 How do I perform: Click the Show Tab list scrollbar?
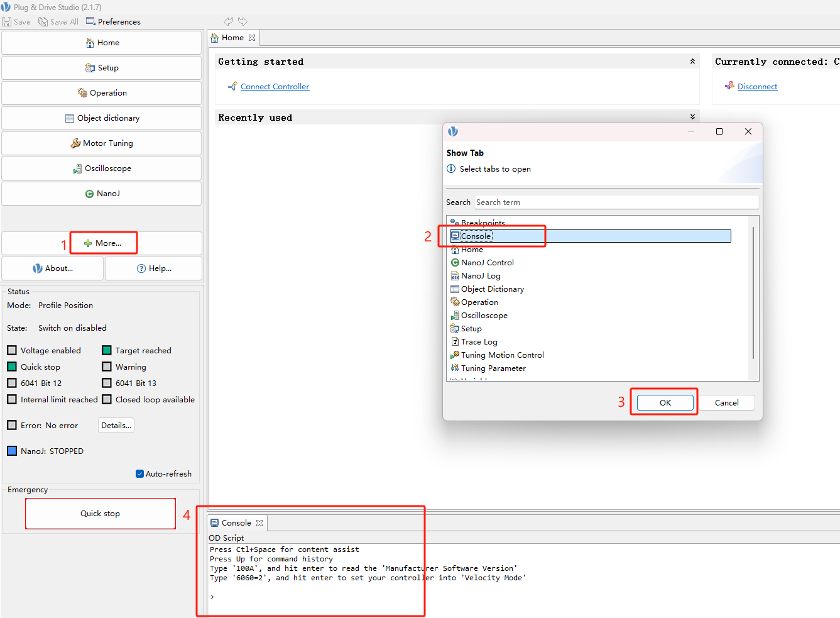coord(753,292)
